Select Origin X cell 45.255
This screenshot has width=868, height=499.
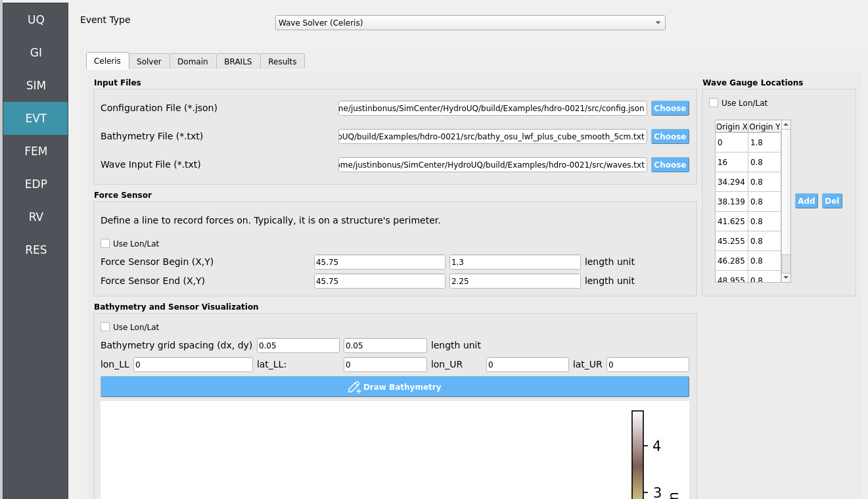(731, 241)
